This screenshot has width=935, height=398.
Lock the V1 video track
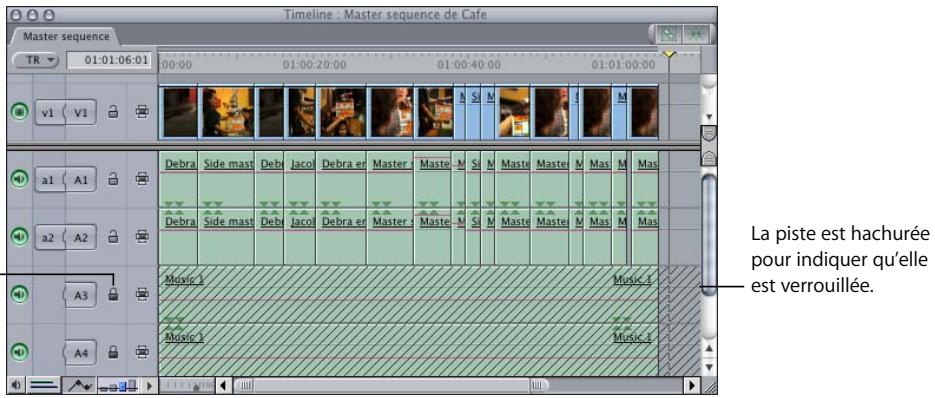click(113, 112)
